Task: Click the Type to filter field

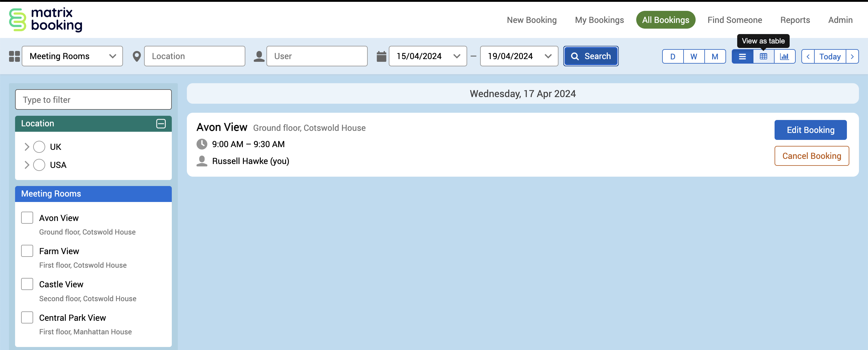Action: pos(93,99)
